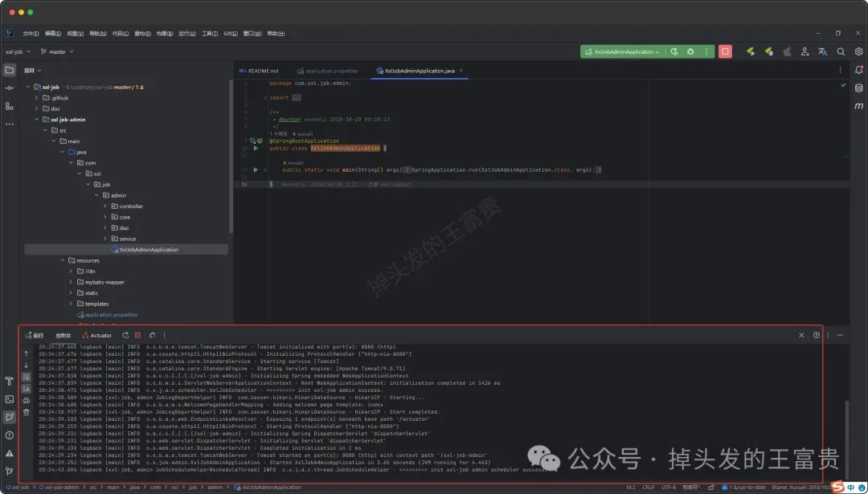Screen dimensions: 868x494
Task: Expand the mybatis-mapper folder
Action: (x=71, y=282)
